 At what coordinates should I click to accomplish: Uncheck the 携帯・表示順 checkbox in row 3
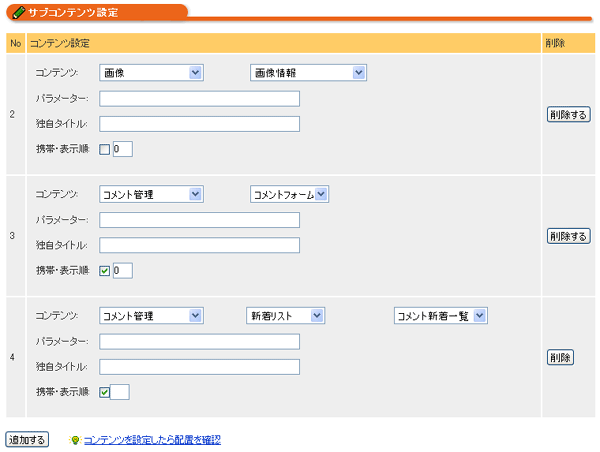(x=104, y=271)
